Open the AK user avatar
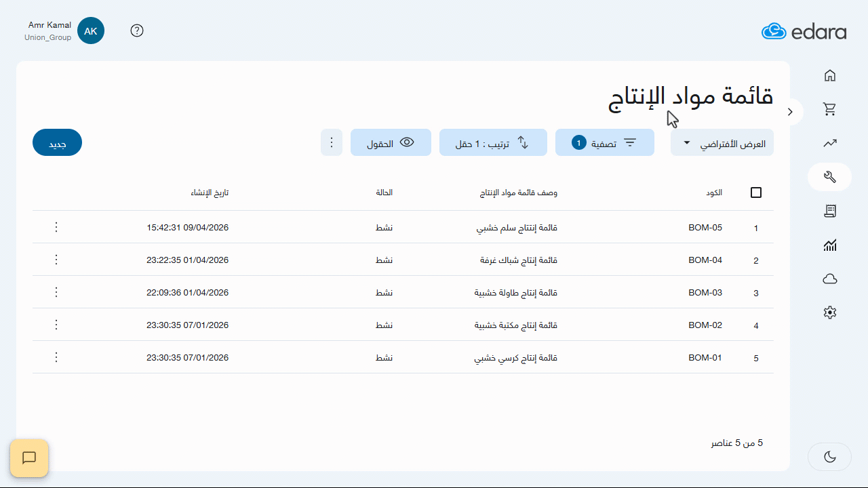 click(91, 30)
